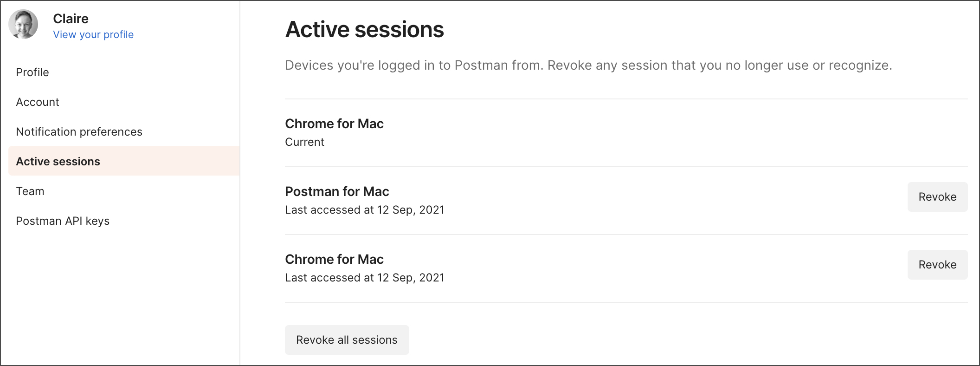Go to the Profile settings section

pyautogui.click(x=32, y=72)
